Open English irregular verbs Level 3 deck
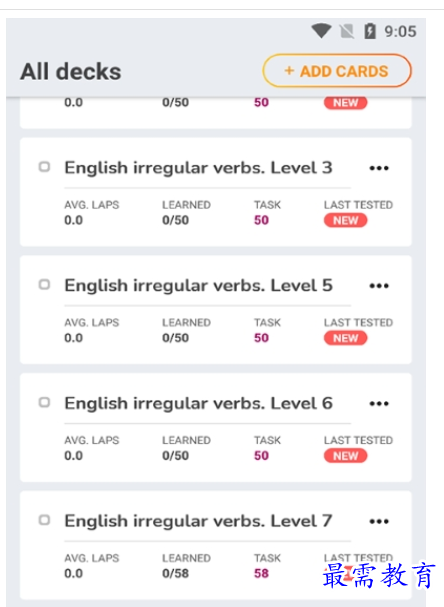The image size is (444, 607). (198, 168)
